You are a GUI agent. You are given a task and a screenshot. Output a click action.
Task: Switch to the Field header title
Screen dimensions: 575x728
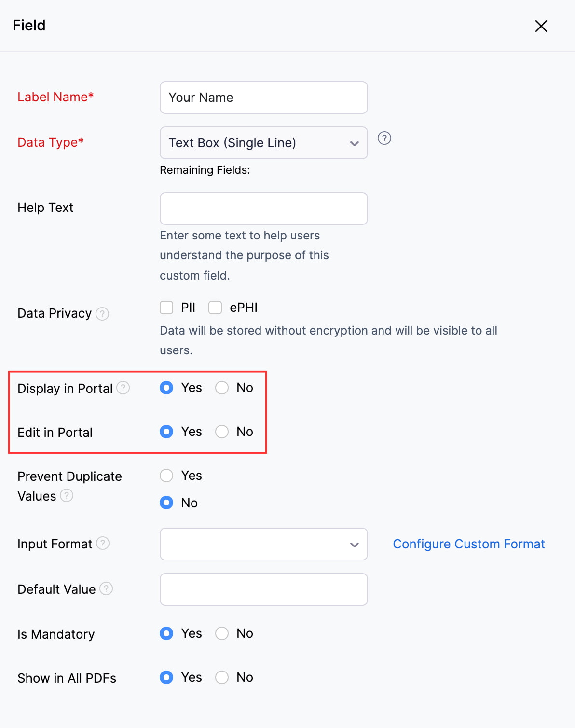point(29,25)
